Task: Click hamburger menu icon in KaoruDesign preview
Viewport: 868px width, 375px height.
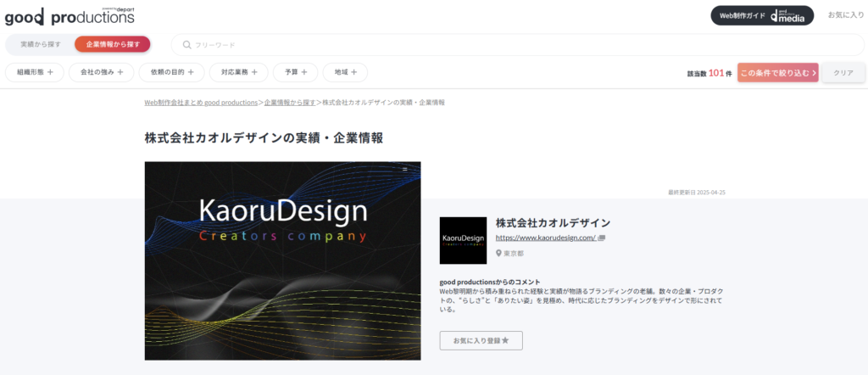Action: click(x=404, y=169)
